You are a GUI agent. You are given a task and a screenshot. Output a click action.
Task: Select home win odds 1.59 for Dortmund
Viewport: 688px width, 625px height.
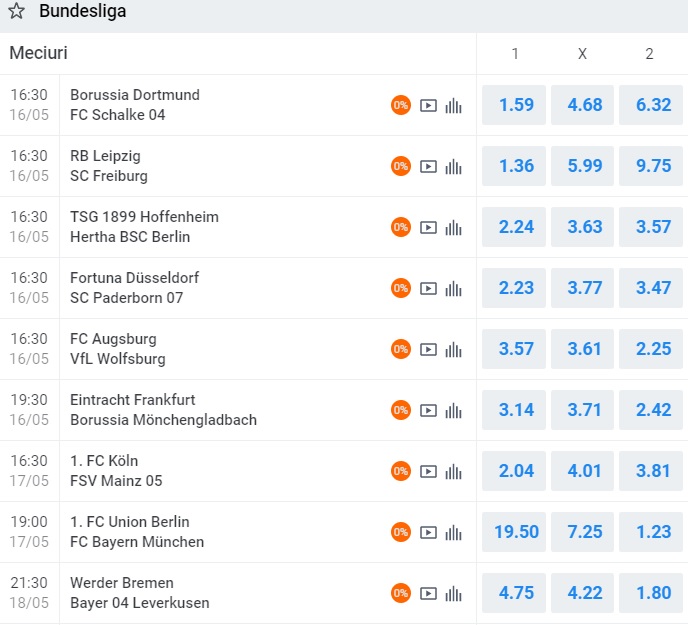coord(516,105)
